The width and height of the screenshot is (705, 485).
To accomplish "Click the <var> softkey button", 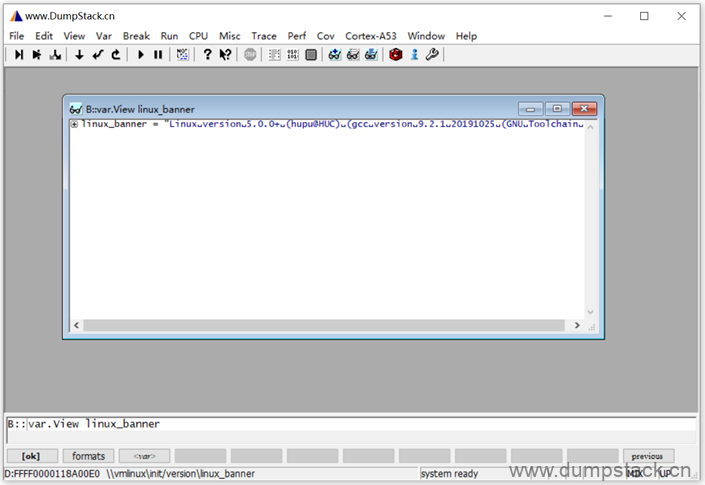I will pos(144,456).
